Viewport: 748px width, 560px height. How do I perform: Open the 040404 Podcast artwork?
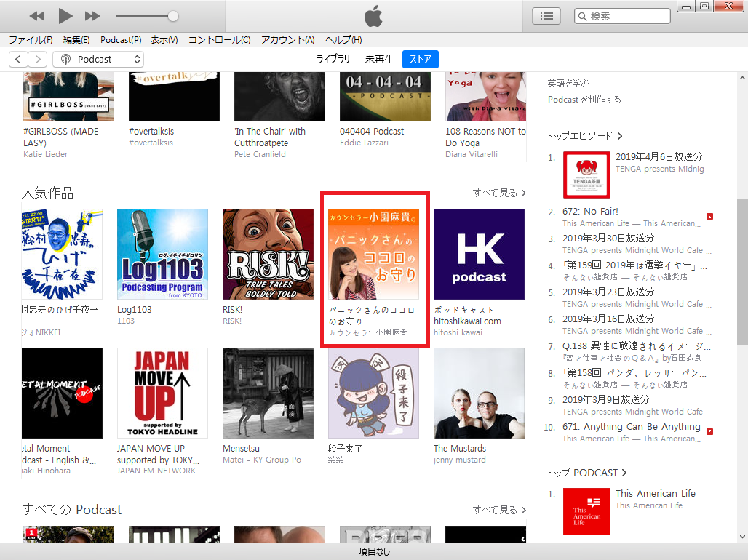tap(385, 96)
